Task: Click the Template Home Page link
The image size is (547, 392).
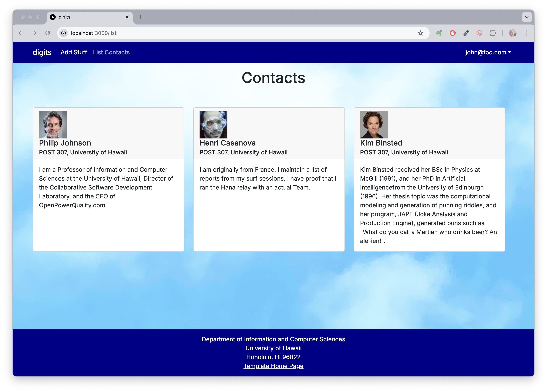Action: [x=273, y=366]
